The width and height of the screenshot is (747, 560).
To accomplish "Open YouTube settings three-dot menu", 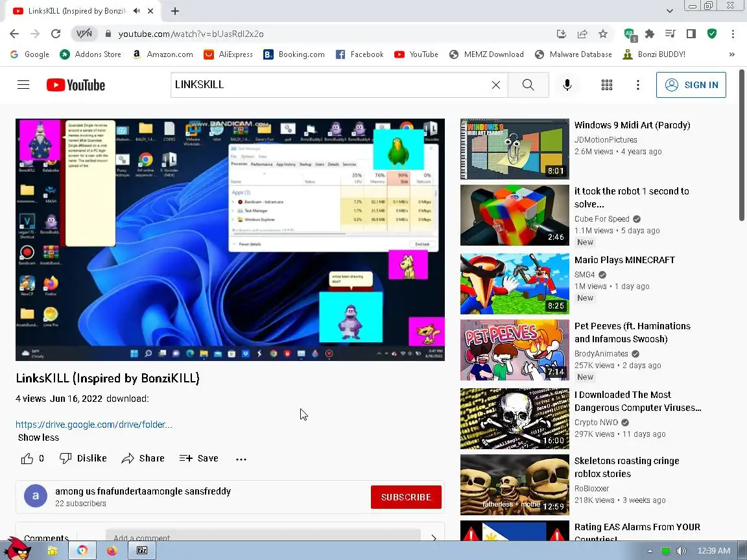I will pos(638,85).
